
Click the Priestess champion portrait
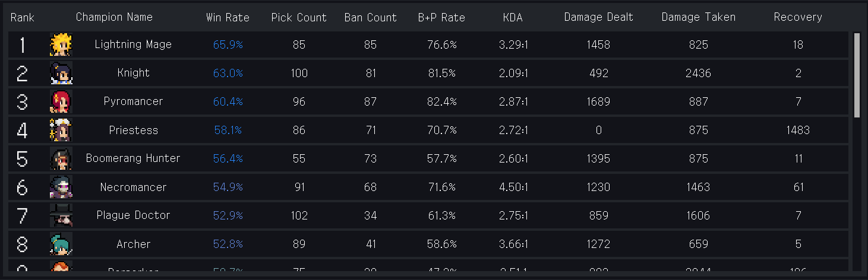pyautogui.click(x=61, y=130)
